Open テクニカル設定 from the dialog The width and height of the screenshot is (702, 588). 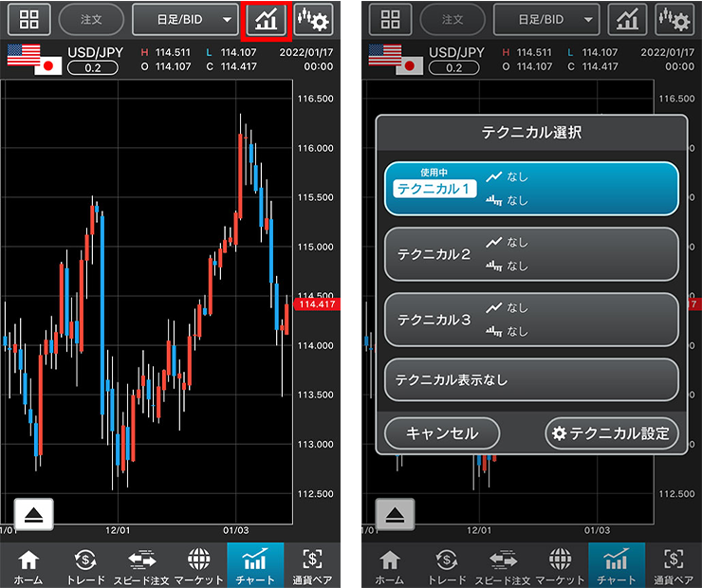pyautogui.click(x=612, y=433)
